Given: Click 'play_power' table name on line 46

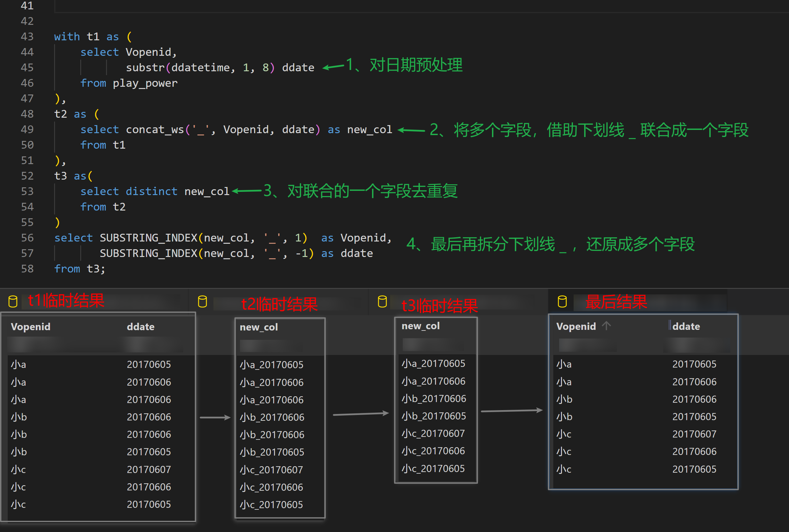Looking at the screenshot, I should (145, 83).
